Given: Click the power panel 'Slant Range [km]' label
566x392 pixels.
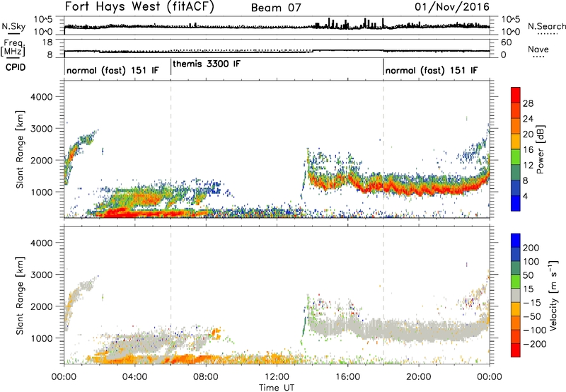Looking at the screenshot, I should click(x=20, y=149).
